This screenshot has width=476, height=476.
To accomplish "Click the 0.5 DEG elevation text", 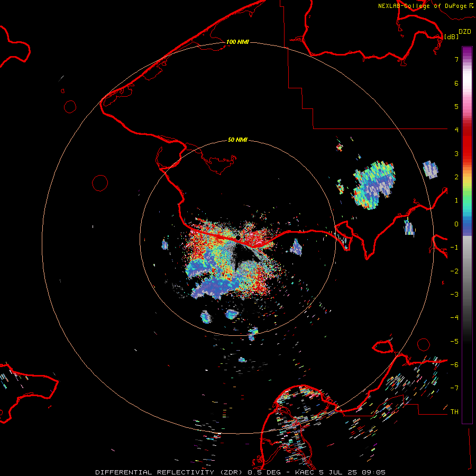I will tap(264, 472).
